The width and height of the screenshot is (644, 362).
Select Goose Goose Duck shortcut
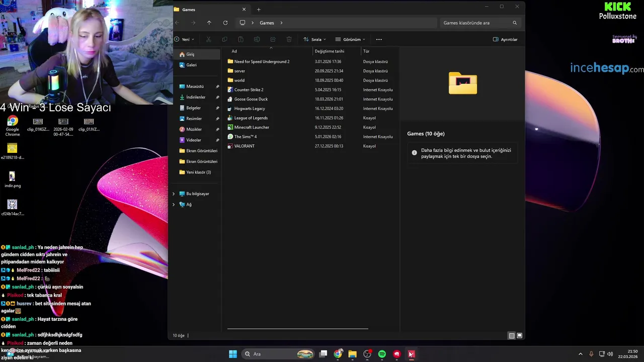click(311, 99)
